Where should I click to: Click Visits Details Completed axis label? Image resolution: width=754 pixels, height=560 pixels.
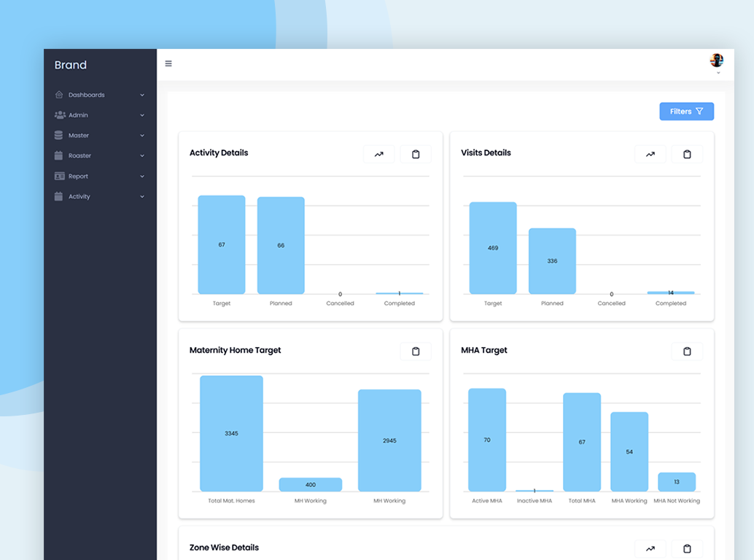670,303
